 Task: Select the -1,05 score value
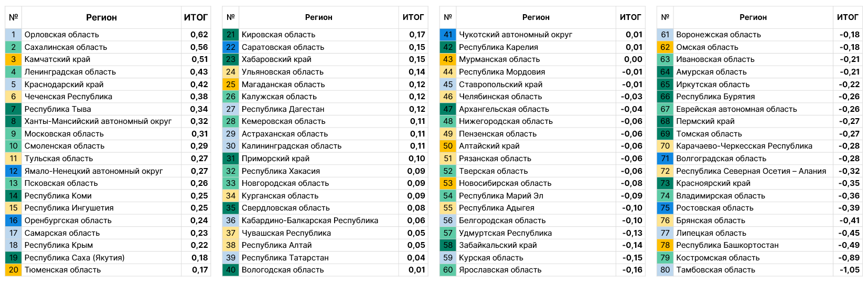pyautogui.click(x=849, y=270)
